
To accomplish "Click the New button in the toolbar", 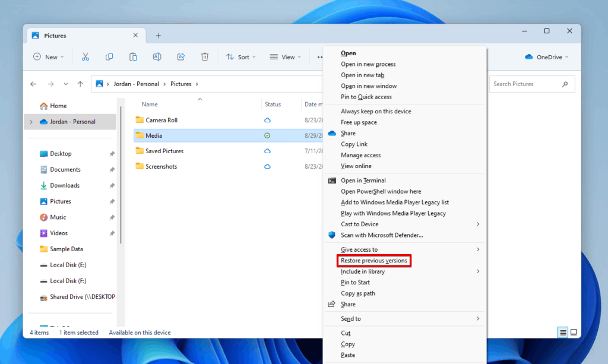I will pos(49,56).
